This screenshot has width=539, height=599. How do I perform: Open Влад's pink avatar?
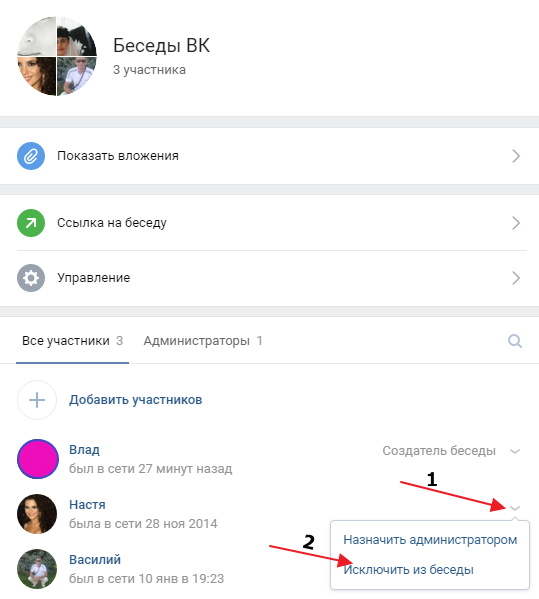tap(38, 459)
